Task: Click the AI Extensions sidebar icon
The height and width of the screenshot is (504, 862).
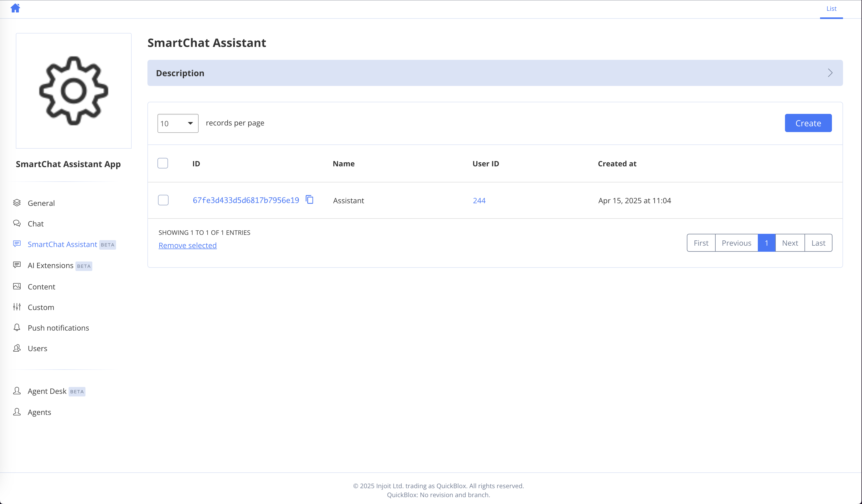Action: 17,265
